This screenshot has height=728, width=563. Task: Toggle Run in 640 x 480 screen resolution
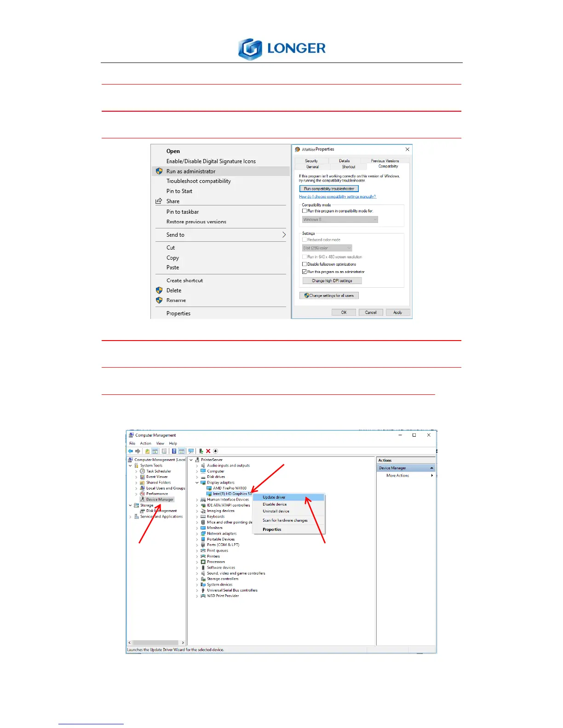(304, 257)
